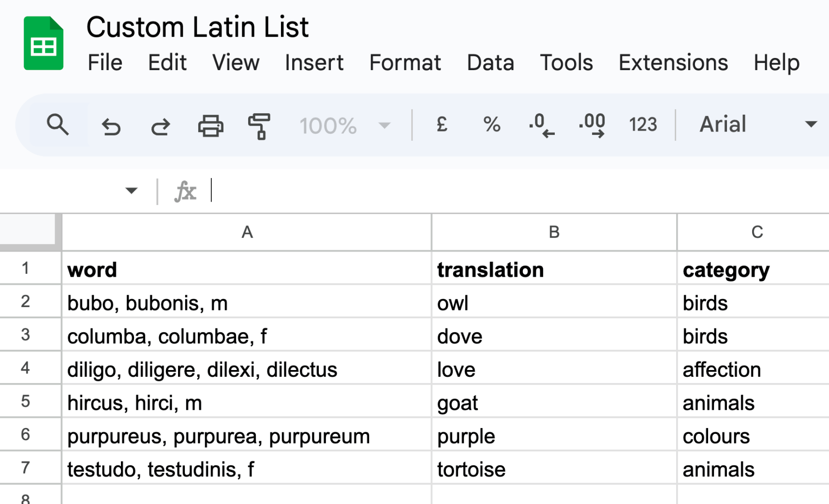Image resolution: width=829 pixels, height=504 pixels.
Task: Open the search tool in the toolbar
Action: click(58, 125)
